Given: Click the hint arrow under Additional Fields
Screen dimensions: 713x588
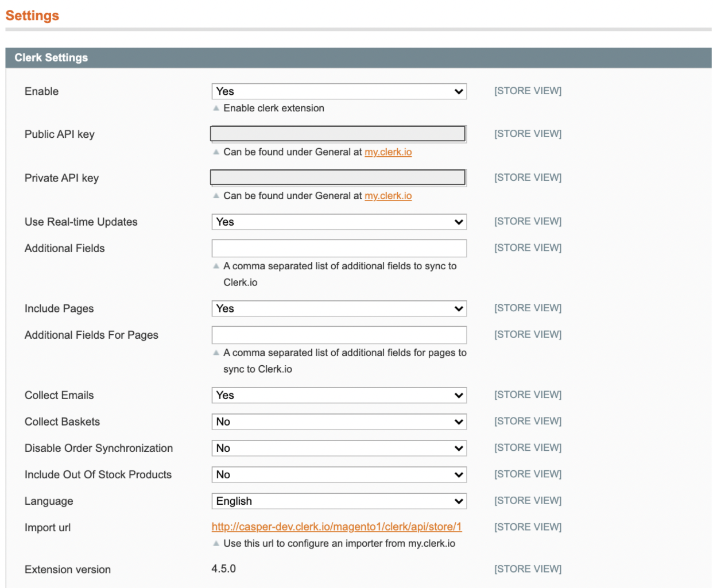Looking at the screenshot, I should pos(216,266).
